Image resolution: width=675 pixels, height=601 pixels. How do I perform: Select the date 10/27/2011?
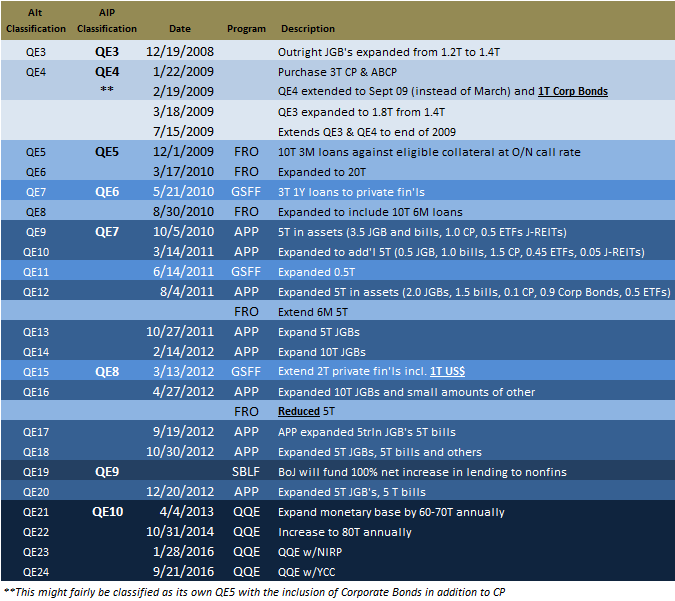click(180, 331)
